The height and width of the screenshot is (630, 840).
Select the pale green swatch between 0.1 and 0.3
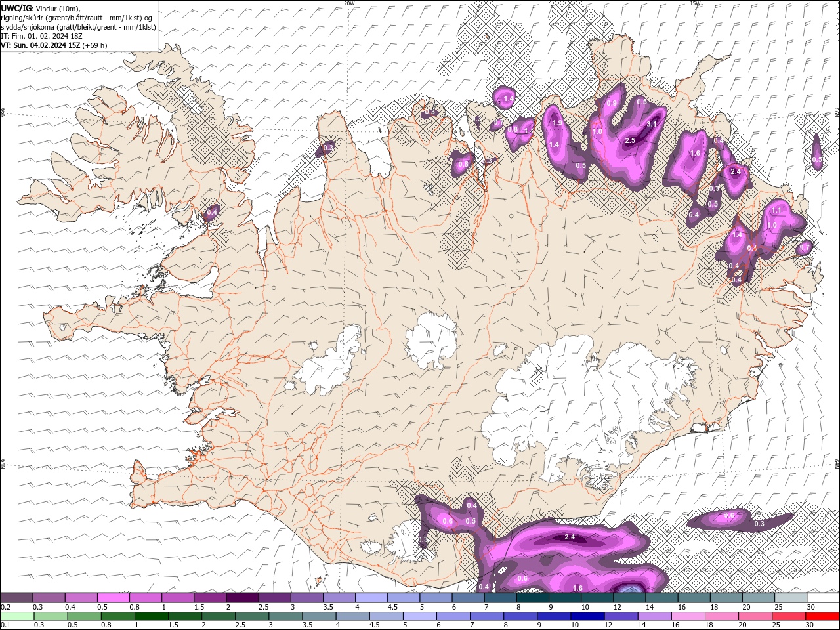pyautogui.click(x=16, y=616)
